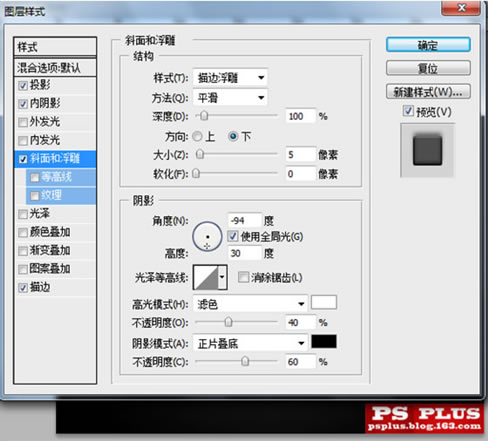Screen dimensions: 488x441
Task: Select the 上 (Up) direction radio button
Action: 197,136
